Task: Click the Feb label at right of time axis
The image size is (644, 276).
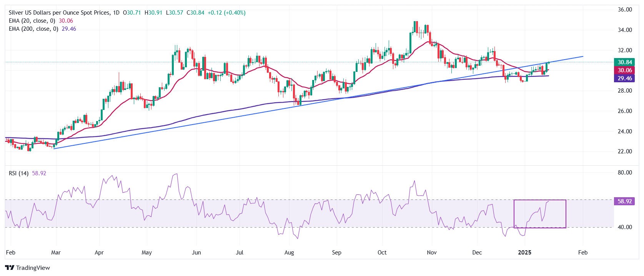Action: 583,253
